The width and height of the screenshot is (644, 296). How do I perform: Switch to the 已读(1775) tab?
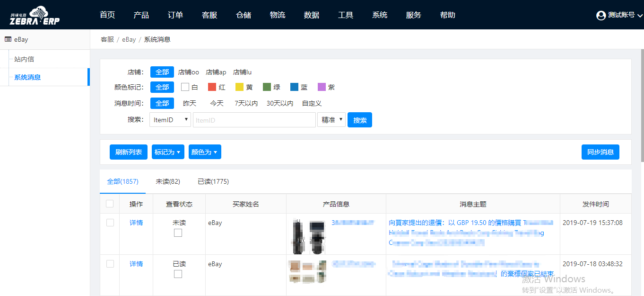click(x=213, y=181)
